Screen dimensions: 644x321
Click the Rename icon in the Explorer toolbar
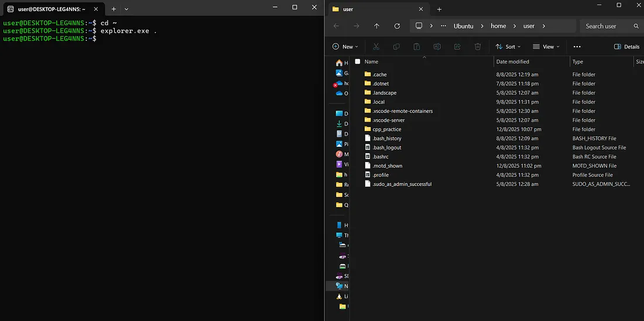coord(437,47)
